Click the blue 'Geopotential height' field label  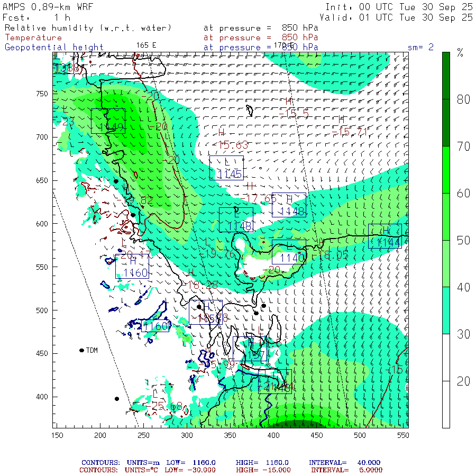pos(54,48)
